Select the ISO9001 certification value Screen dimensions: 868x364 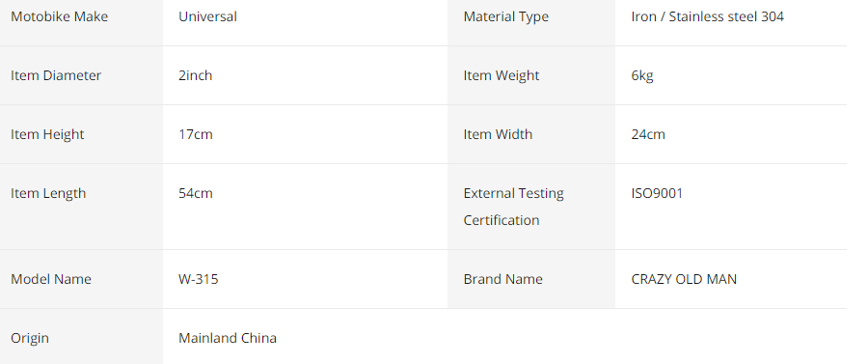tap(657, 193)
